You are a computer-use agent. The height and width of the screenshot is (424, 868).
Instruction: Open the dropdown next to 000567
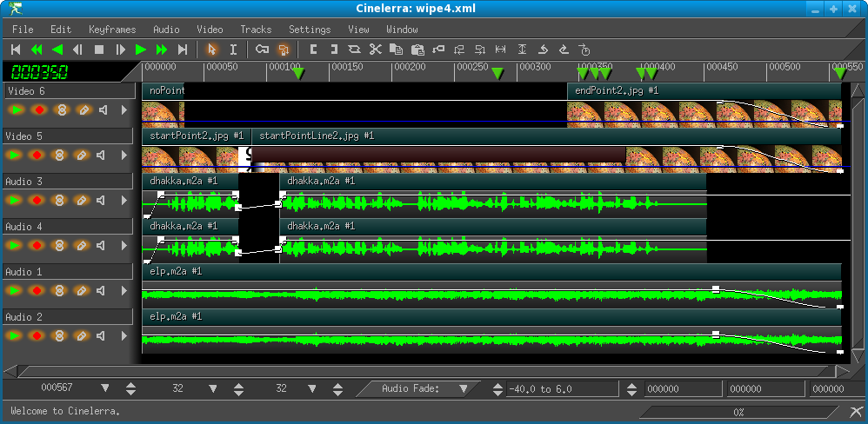click(105, 388)
